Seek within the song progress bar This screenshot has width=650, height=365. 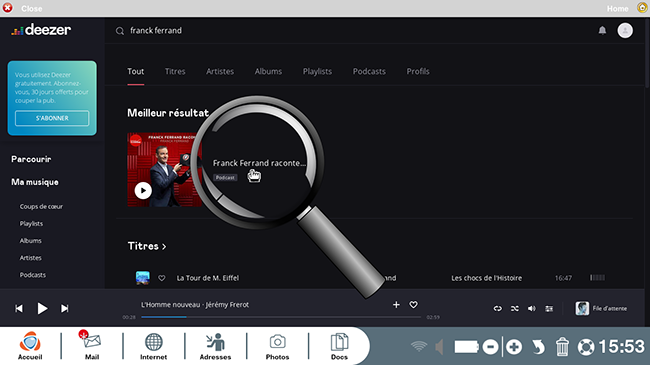(x=281, y=317)
